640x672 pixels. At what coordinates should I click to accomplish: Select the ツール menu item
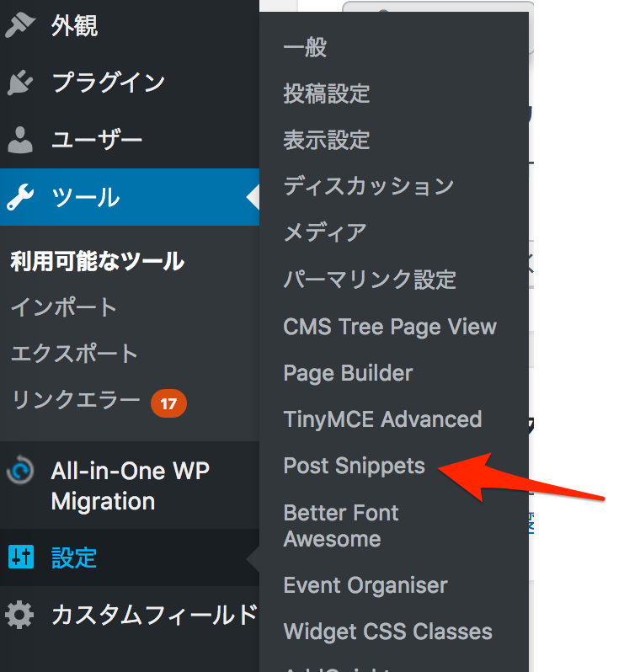[130, 197]
